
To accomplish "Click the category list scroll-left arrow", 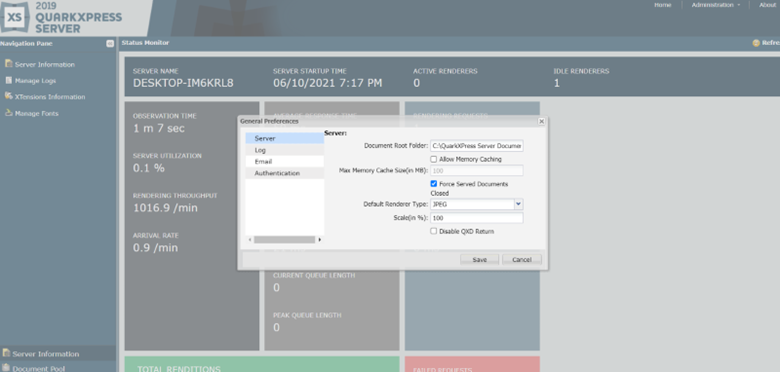I will 249,240.
